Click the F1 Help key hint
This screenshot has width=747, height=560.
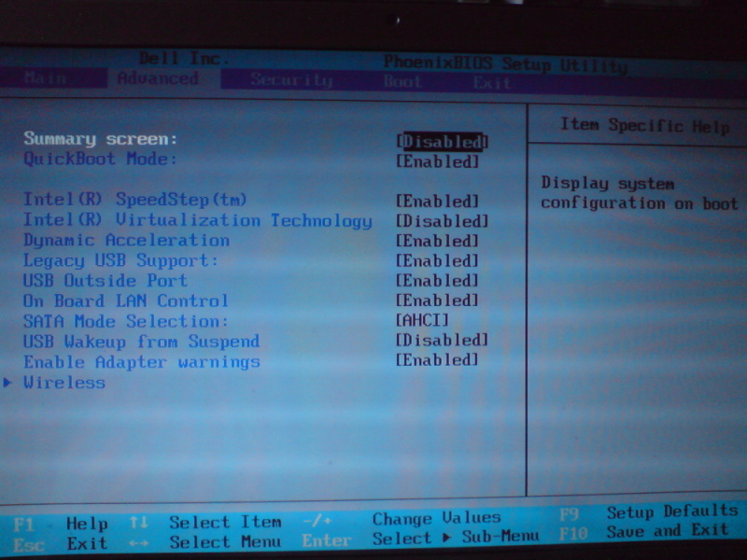[61, 524]
